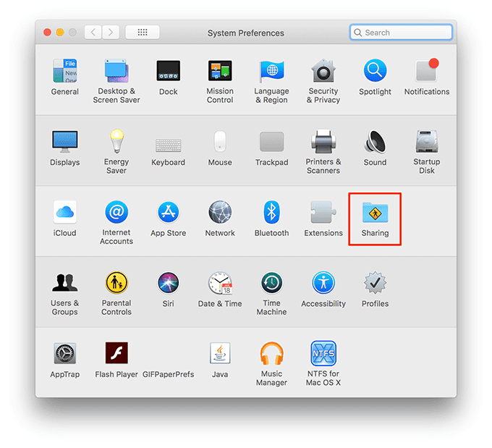Open the Dock preferences icon

[x=168, y=71]
